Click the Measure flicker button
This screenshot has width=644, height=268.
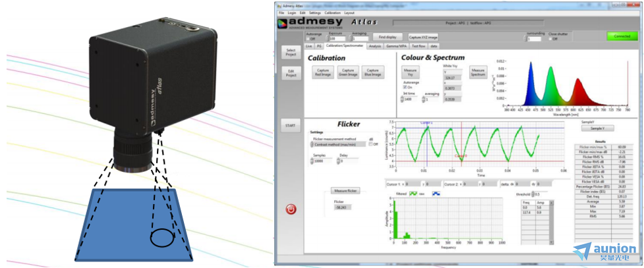pyautogui.click(x=345, y=191)
